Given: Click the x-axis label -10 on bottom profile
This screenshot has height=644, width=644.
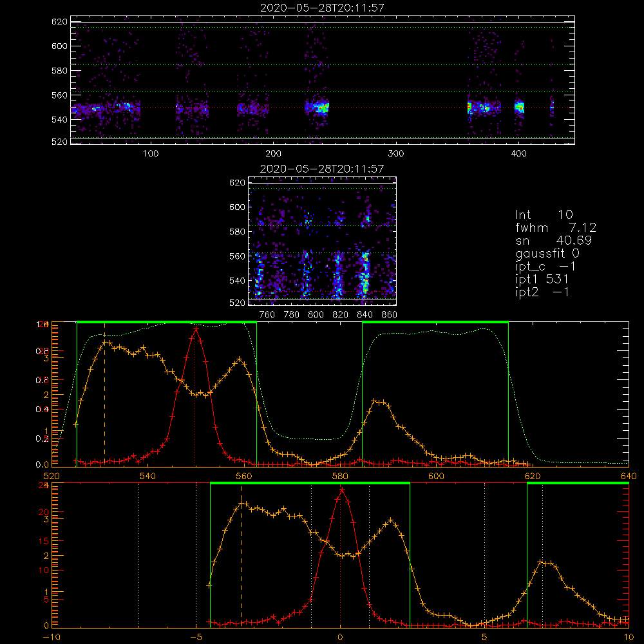Looking at the screenshot, I should pos(52,637).
